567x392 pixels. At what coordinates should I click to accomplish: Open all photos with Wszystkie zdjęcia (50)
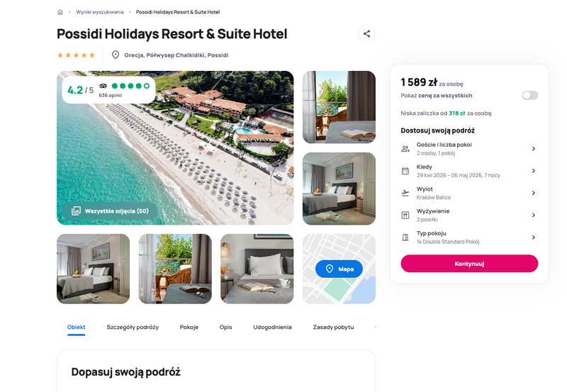[110, 211]
